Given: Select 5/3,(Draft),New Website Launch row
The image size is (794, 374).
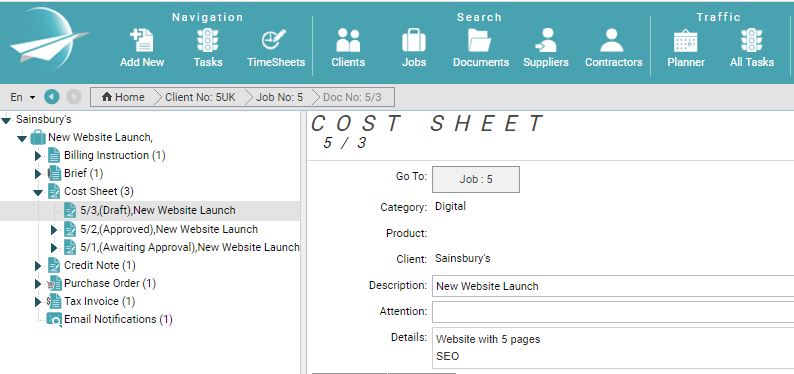Looking at the screenshot, I should pos(150,211).
